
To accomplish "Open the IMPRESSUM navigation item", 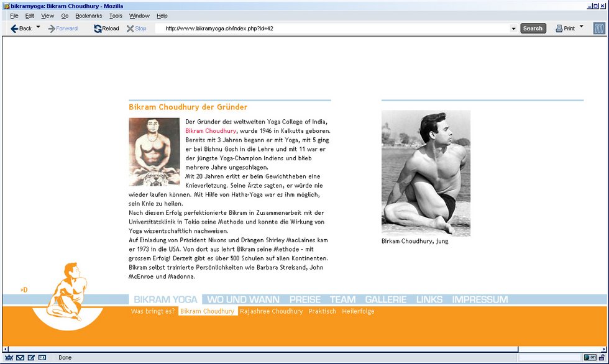I will [x=480, y=299].
